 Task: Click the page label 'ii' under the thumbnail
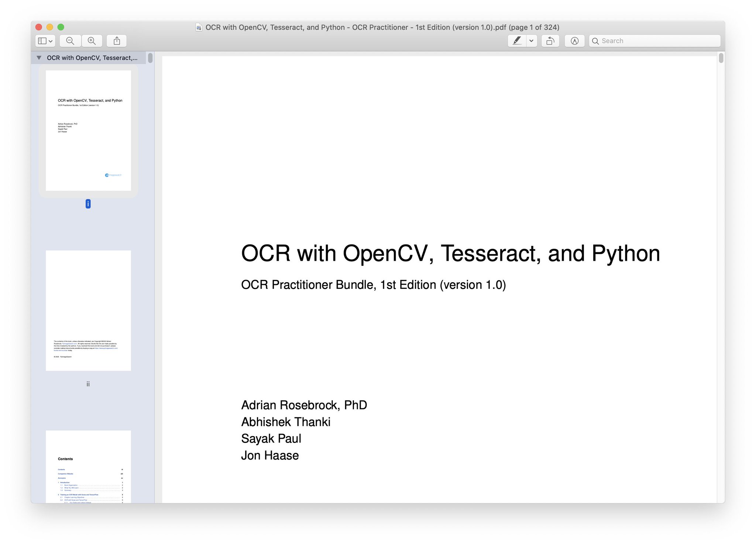pos(88,384)
